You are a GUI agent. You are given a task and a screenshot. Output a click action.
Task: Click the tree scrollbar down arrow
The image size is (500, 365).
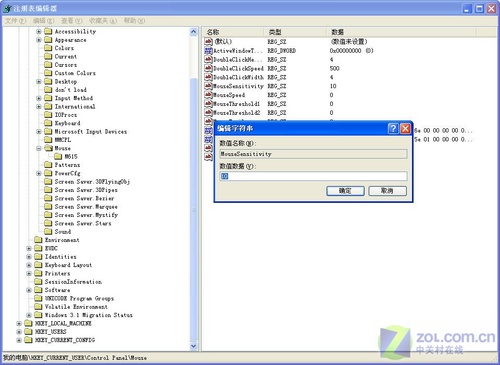click(x=194, y=346)
